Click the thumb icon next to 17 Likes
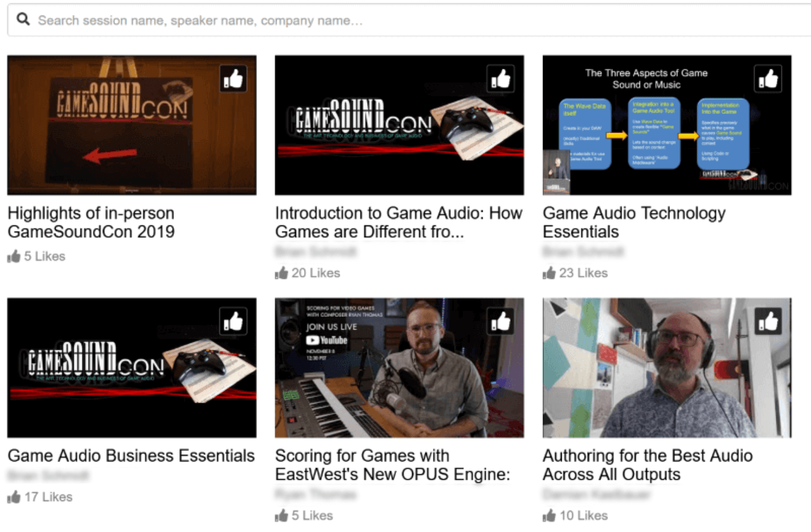Screen dimensions: 811x532 [15, 497]
